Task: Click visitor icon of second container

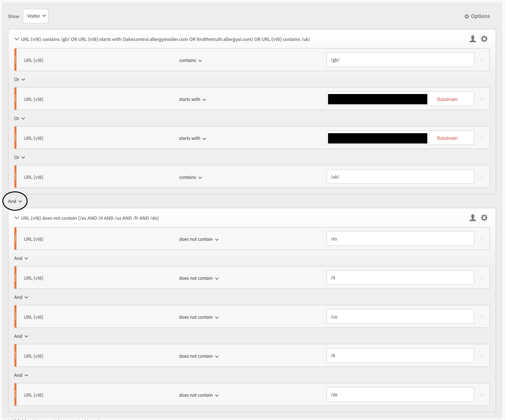Action: point(473,218)
